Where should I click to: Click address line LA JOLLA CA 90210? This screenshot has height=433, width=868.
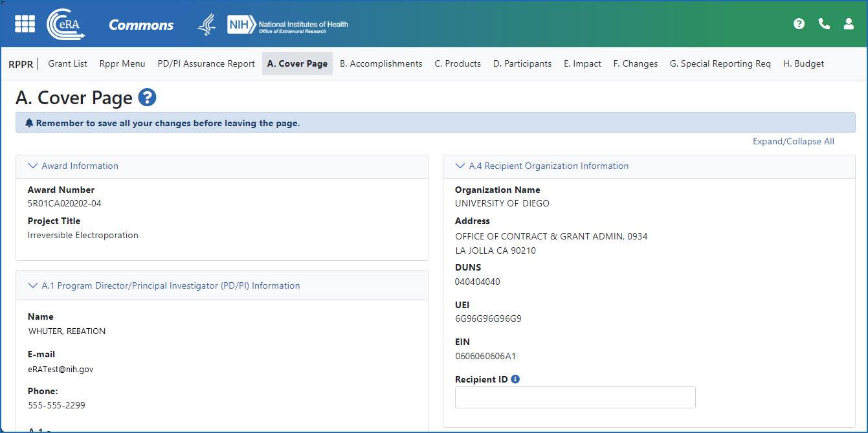(x=496, y=250)
